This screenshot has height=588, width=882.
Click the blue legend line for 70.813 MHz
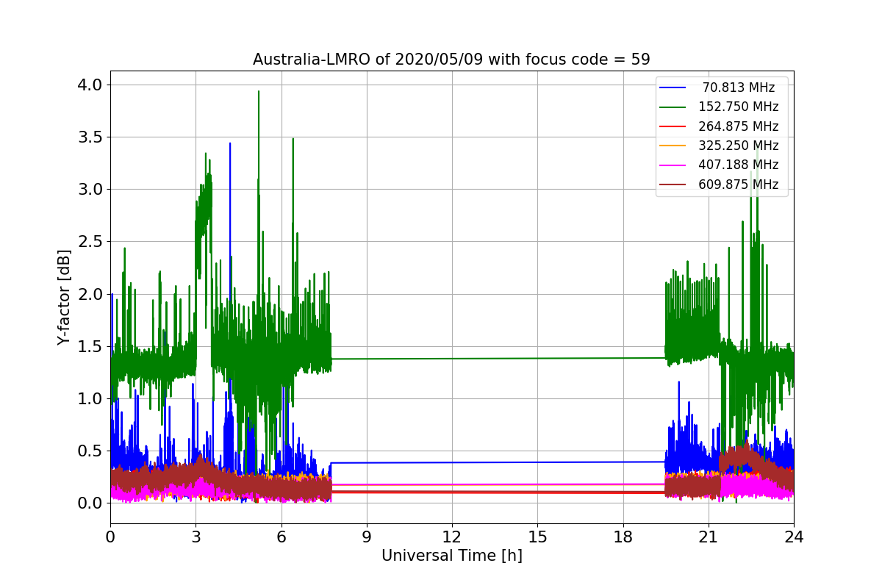(x=673, y=87)
